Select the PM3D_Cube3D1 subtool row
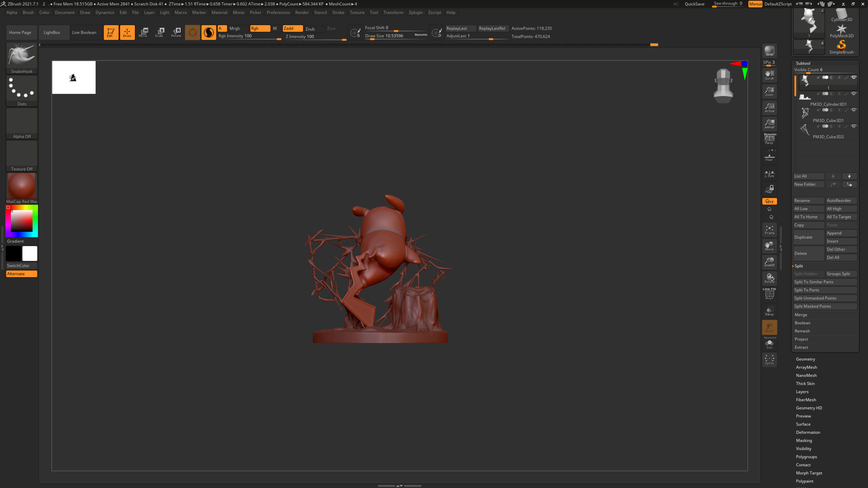868x488 pixels. tap(828, 115)
